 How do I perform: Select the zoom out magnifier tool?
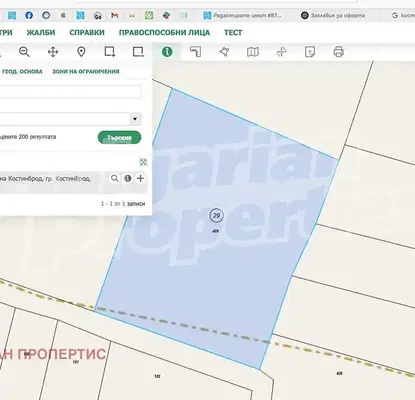click(24, 52)
